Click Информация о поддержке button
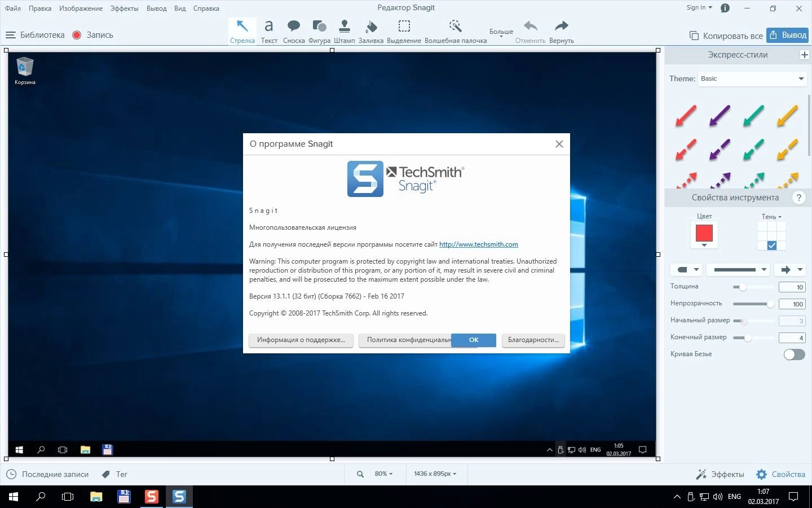Image resolution: width=812 pixels, height=508 pixels. click(x=301, y=340)
